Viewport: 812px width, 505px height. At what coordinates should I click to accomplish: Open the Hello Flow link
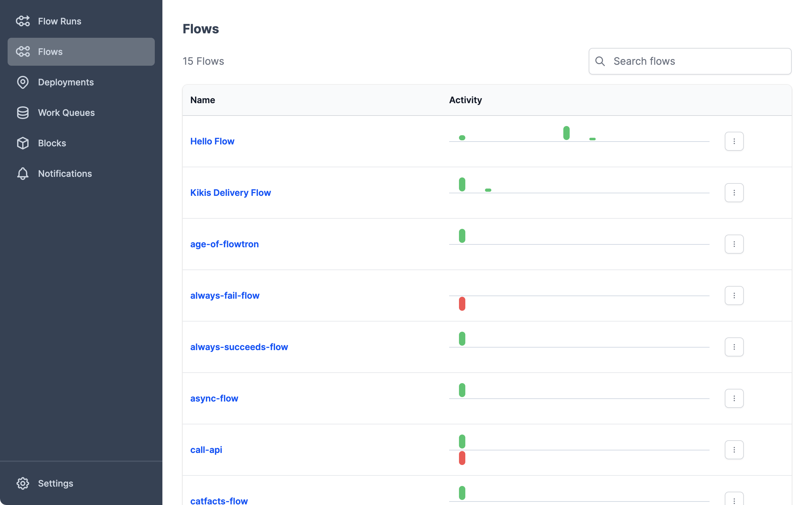(212, 141)
